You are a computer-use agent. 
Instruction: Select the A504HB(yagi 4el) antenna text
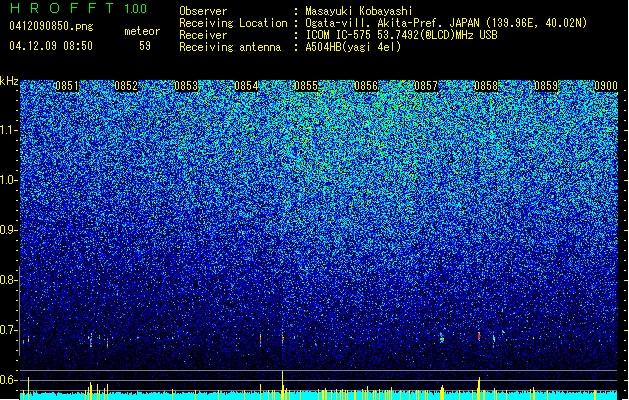coord(353,47)
